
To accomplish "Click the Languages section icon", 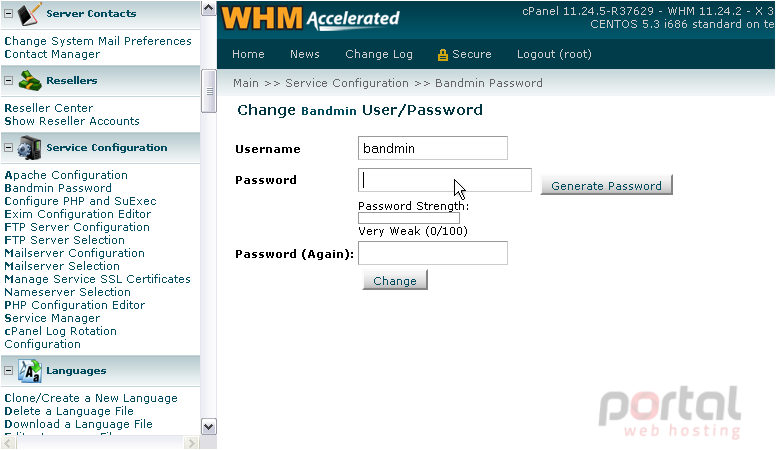I will pyautogui.click(x=30, y=371).
